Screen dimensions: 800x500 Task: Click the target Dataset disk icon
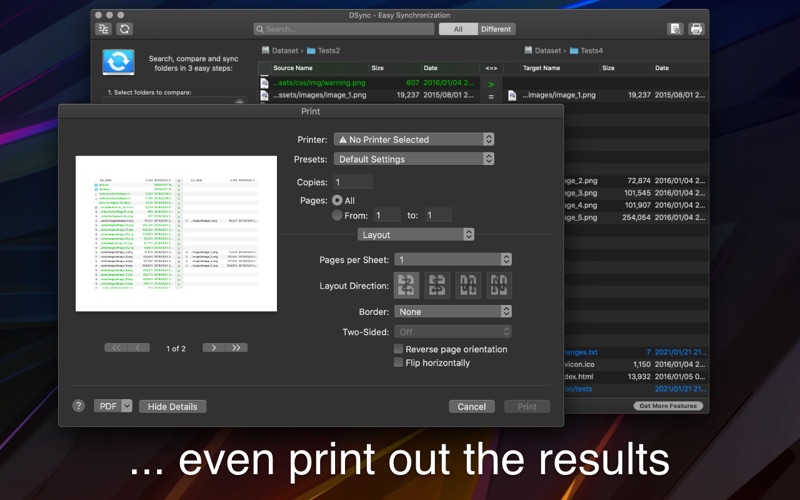[x=528, y=50]
